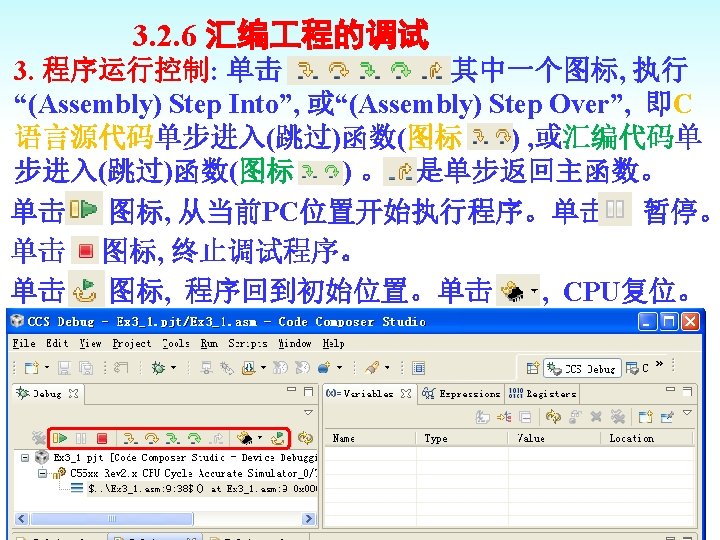The image size is (720, 540).
Task: Open the Load Program dropdown arrow
Action: click(x=263, y=367)
